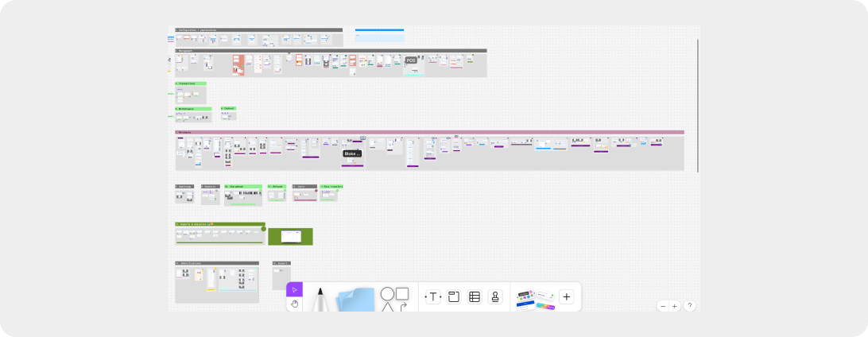Open templates and widgets stickers panel
The height and width of the screenshot is (337, 868).
(x=534, y=299)
